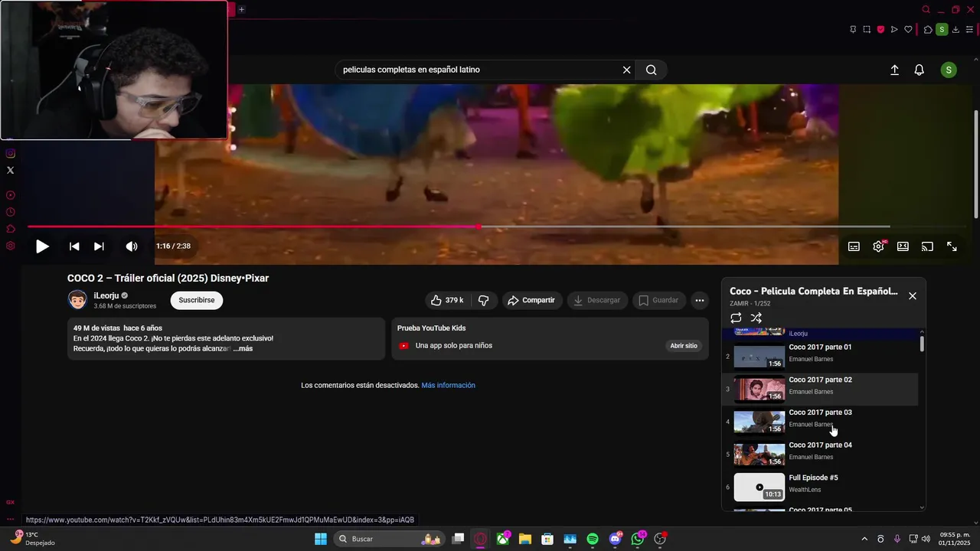Click the 1:16 / 2:38 time display

pyautogui.click(x=173, y=246)
